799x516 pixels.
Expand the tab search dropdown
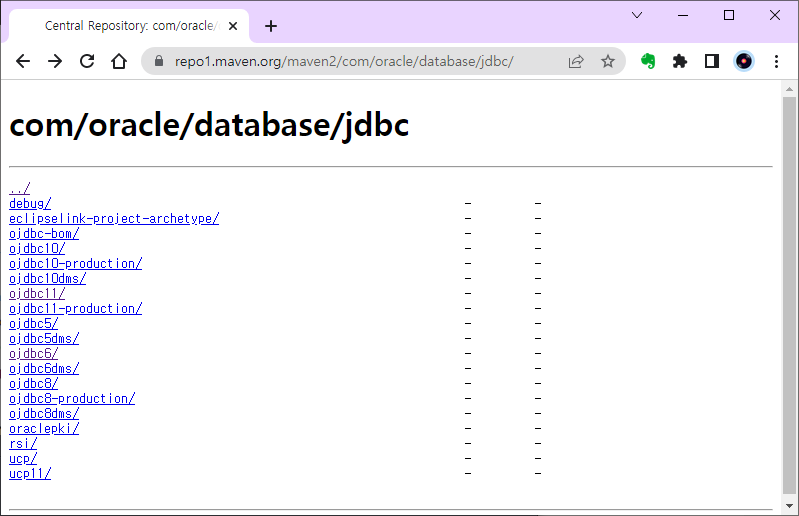(x=637, y=15)
